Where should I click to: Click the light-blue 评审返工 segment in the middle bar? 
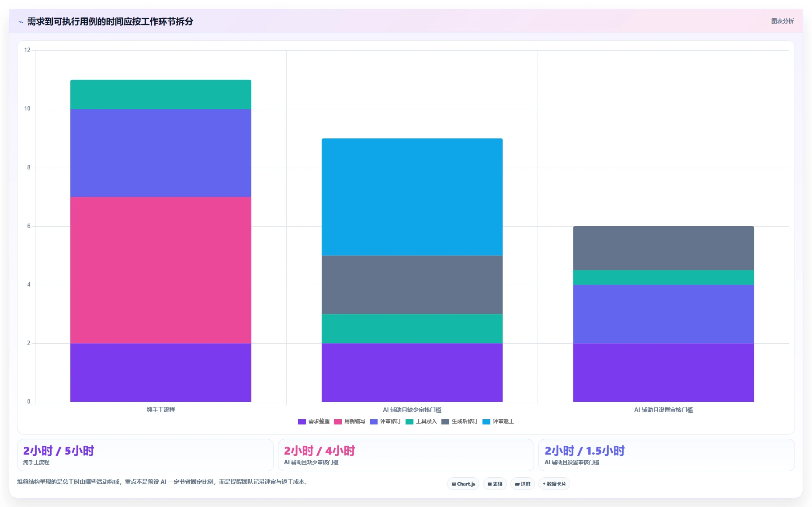click(412, 197)
